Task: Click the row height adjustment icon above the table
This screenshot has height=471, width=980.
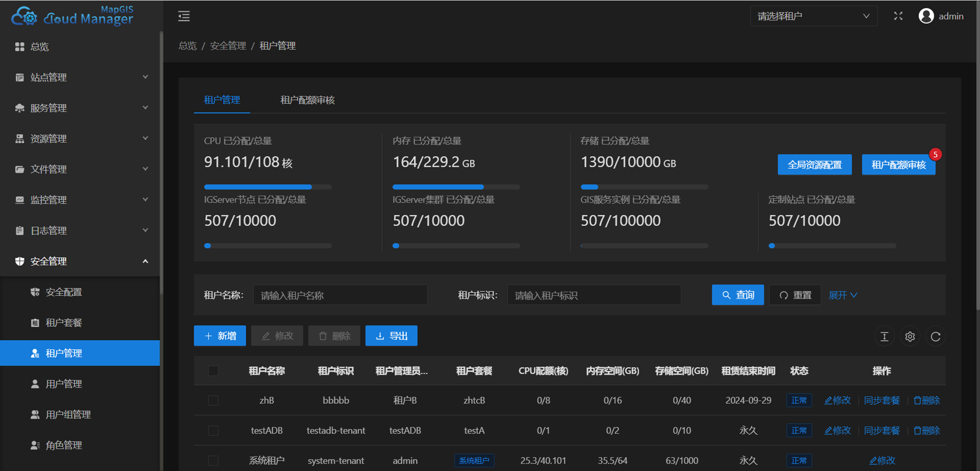Action: [884, 336]
